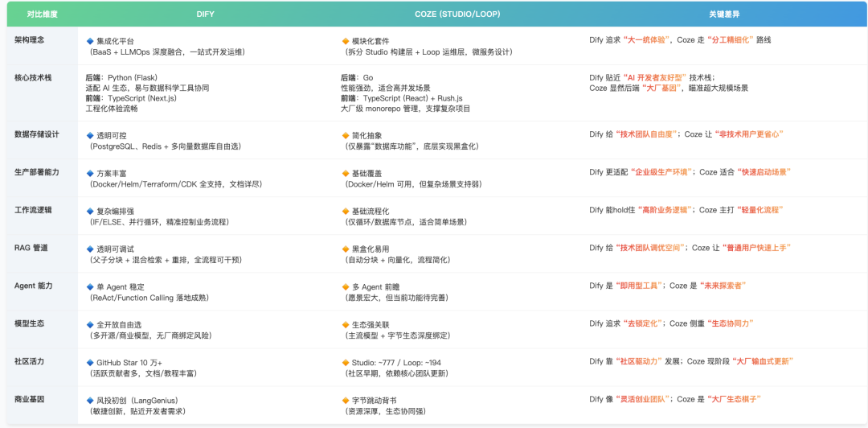Click the BaaS + LLMOps description text
The width and height of the screenshot is (868, 428).
(167, 51)
